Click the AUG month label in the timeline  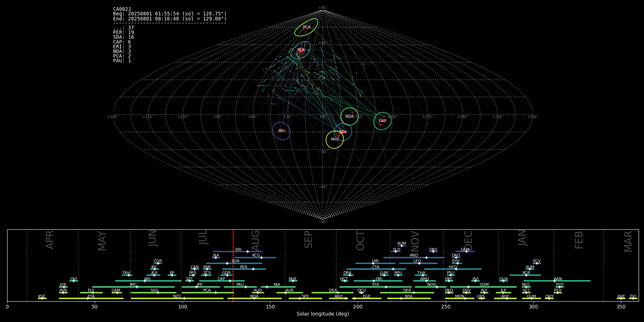tap(255, 240)
